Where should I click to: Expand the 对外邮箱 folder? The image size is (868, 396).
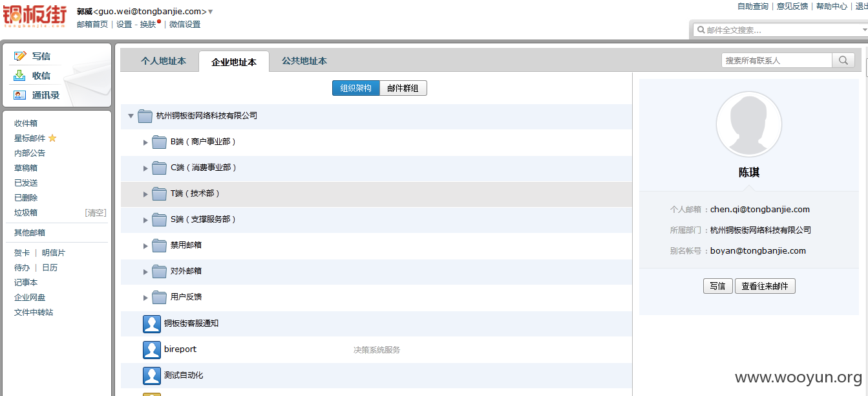pos(145,272)
